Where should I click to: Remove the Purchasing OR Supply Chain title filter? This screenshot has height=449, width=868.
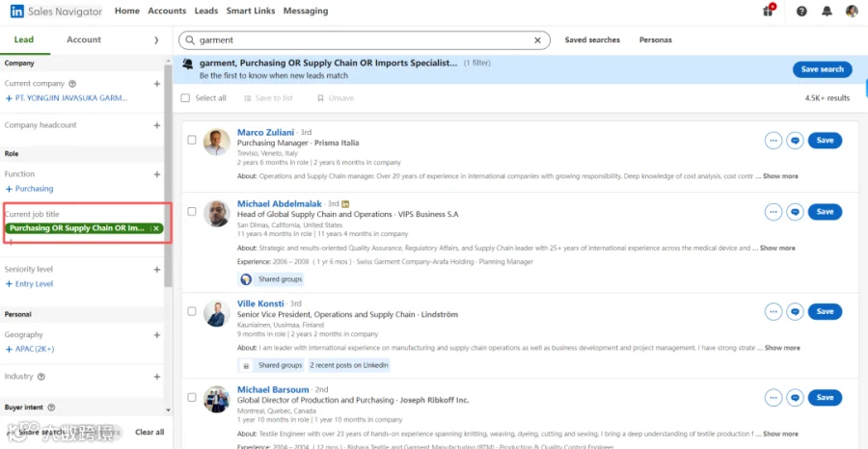point(156,228)
